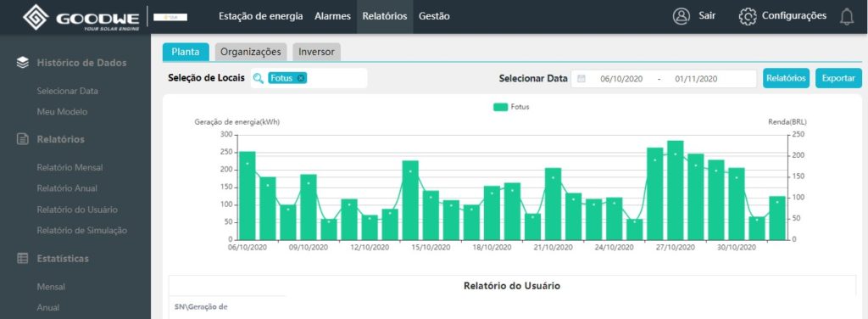
Task: Open Relatório Anual
Action: 66,188
